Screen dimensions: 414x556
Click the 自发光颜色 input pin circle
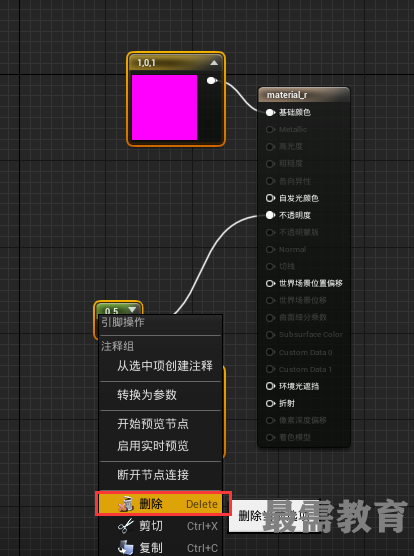270,198
